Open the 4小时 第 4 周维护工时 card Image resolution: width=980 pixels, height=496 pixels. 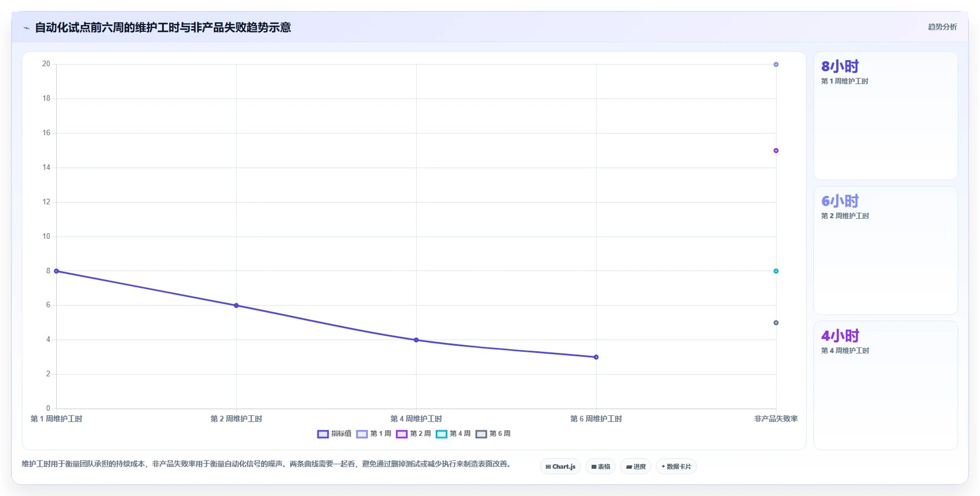pyautogui.click(x=886, y=385)
